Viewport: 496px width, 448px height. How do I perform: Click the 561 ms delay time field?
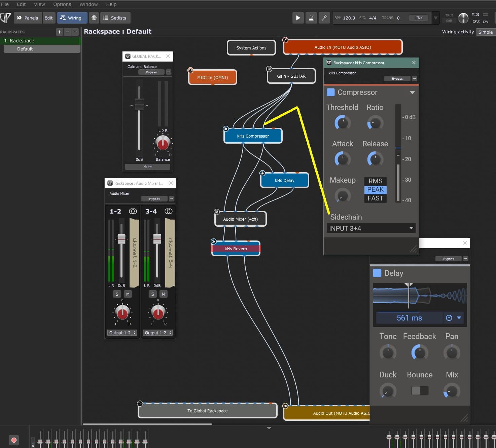click(409, 318)
